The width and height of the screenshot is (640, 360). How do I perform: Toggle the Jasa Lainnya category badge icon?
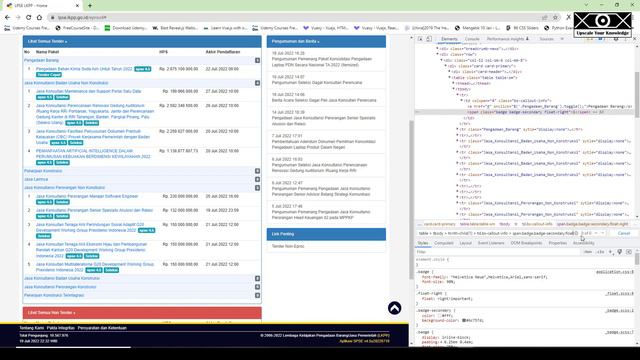(x=258, y=179)
